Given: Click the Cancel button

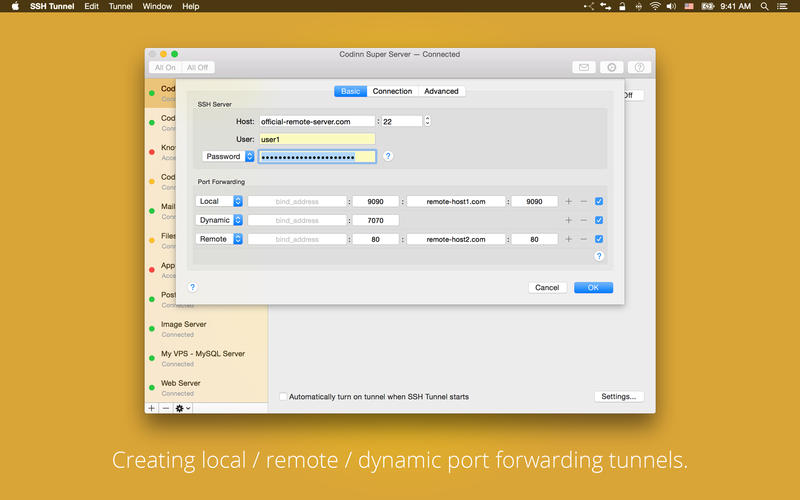Looking at the screenshot, I should tap(547, 288).
